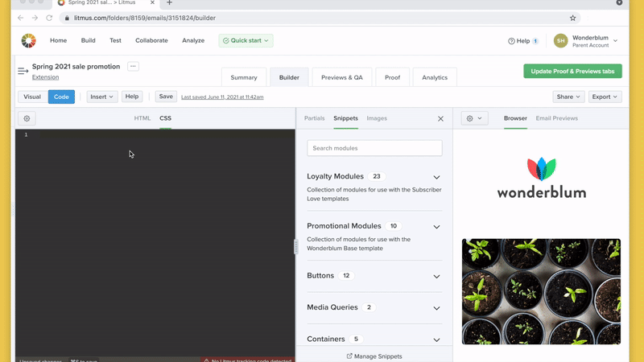Open the Export dropdown

605,97
